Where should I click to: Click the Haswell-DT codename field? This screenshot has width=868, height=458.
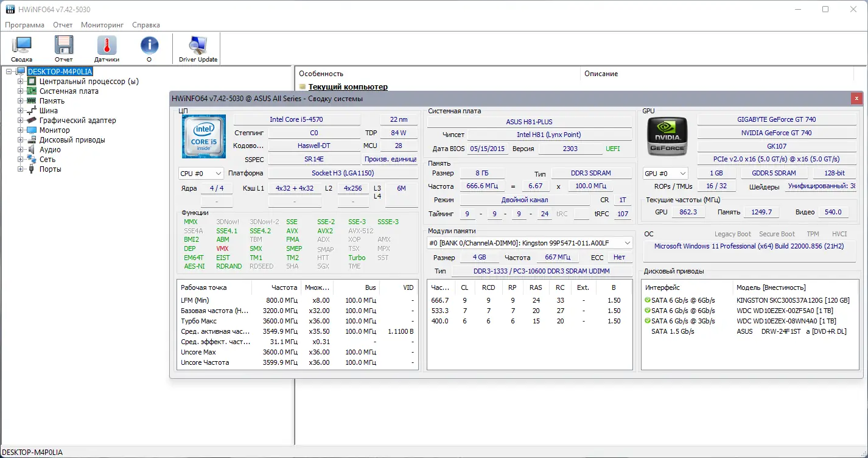(x=314, y=146)
